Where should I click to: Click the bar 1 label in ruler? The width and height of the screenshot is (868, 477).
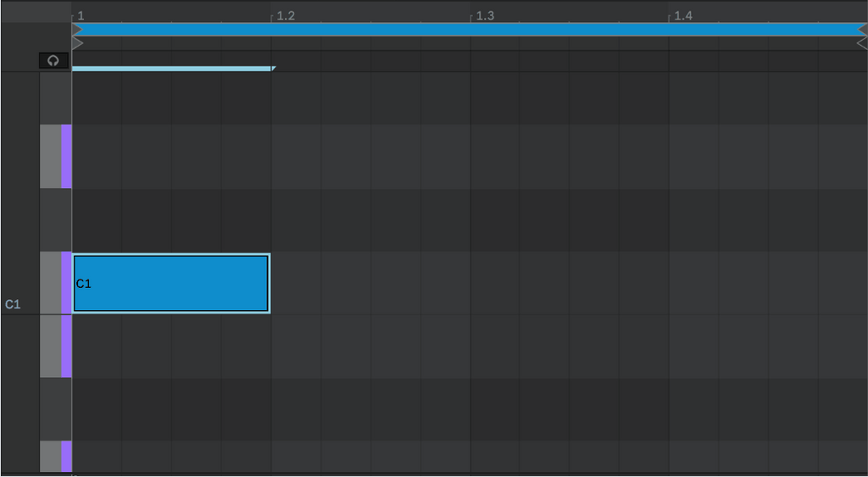point(81,15)
